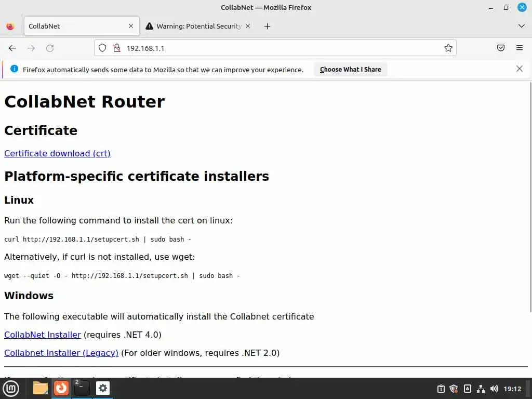The width and height of the screenshot is (532, 399).
Task: Click the update manager shield tray icon
Action: pos(454,389)
